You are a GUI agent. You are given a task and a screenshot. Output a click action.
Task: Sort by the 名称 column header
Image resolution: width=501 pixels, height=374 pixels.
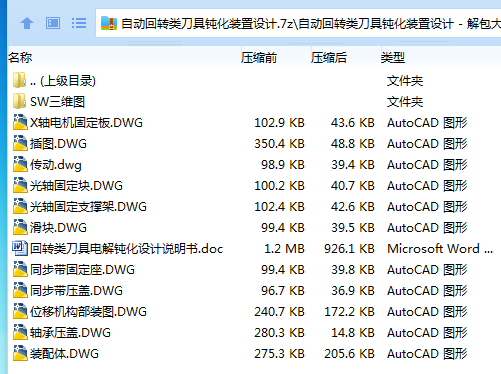pyautogui.click(x=20, y=58)
